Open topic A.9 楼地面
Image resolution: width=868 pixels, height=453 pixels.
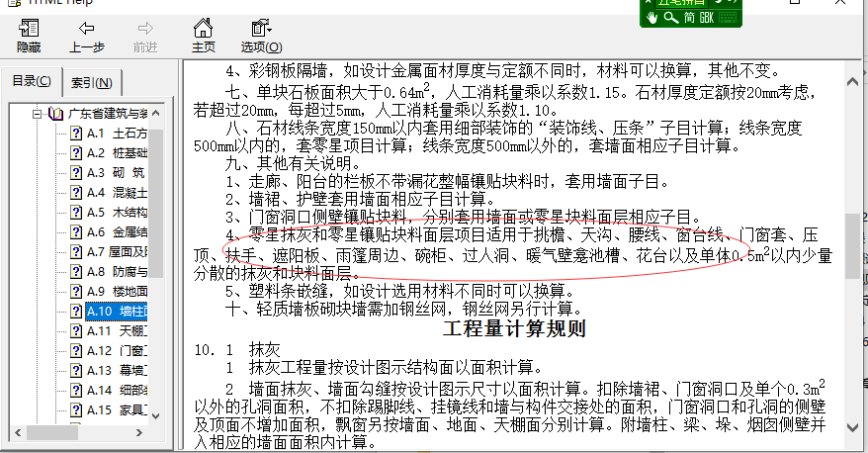tap(117, 292)
